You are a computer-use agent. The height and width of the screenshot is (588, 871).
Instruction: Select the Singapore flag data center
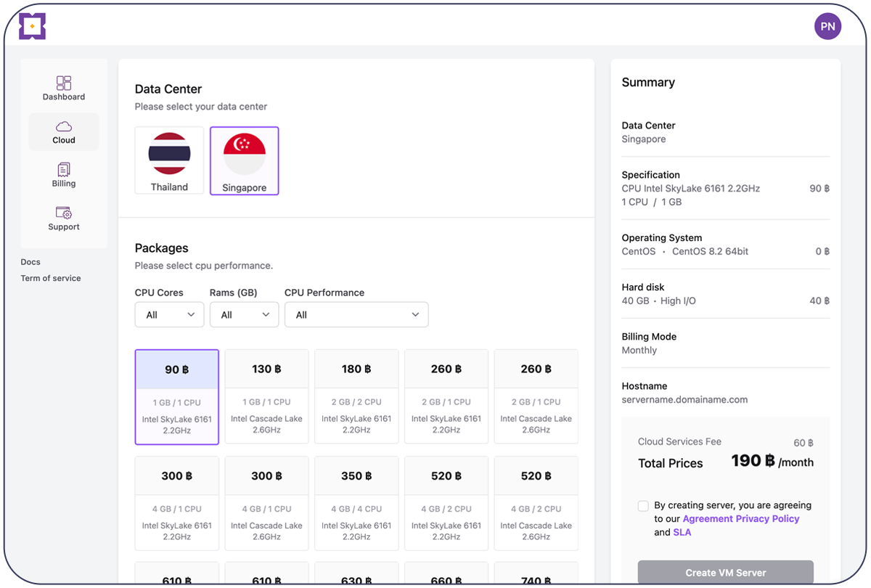pos(245,160)
